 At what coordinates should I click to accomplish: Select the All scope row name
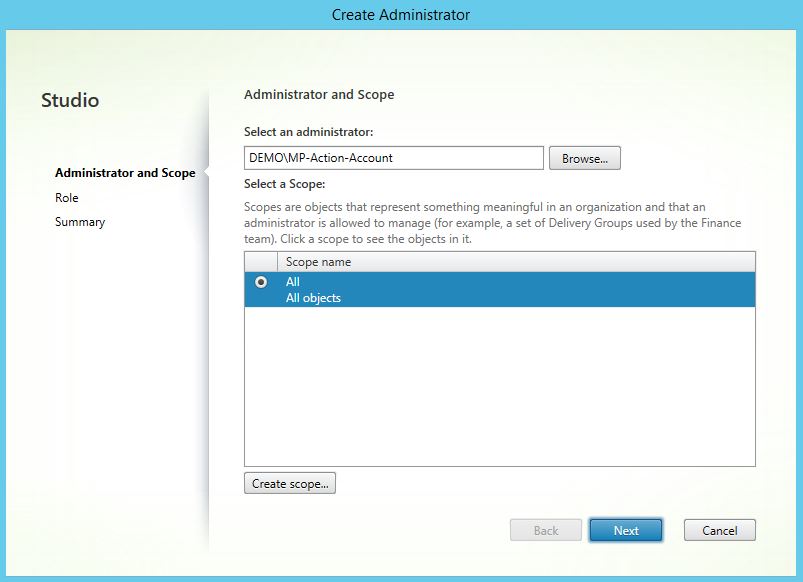coord(293,282)
